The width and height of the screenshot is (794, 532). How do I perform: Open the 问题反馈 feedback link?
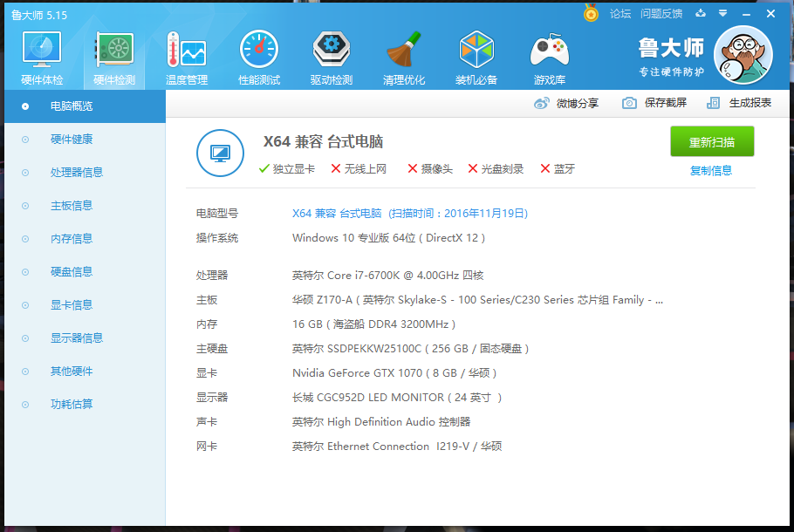pyautogui.click(x=661, y=14)
